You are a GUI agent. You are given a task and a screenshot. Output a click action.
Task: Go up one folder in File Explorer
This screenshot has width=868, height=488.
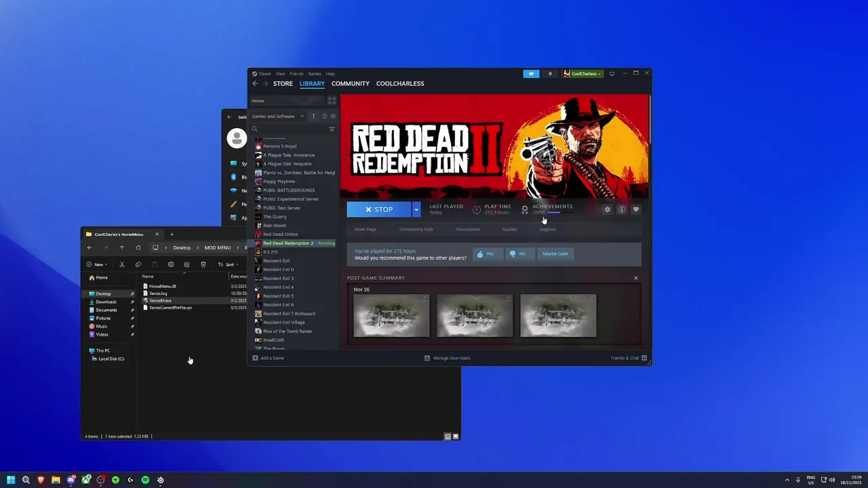point(122,247)
